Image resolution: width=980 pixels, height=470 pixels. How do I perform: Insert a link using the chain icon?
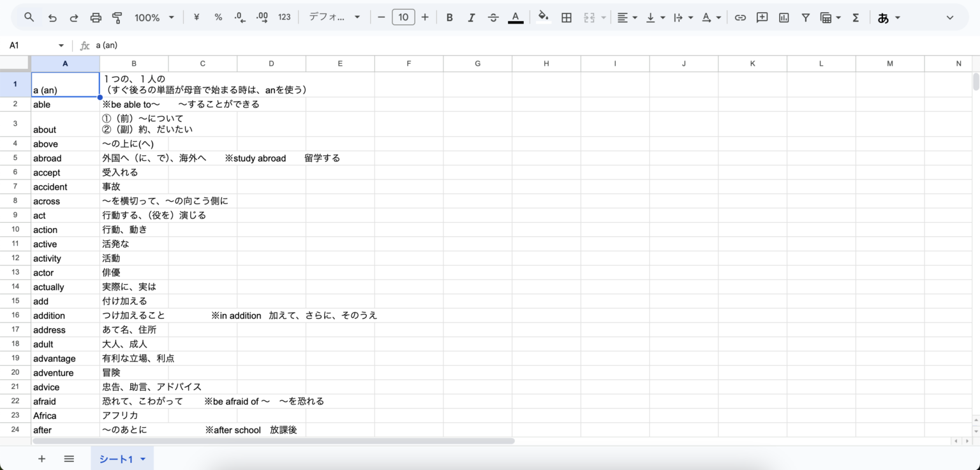click(x=740, y=18)
